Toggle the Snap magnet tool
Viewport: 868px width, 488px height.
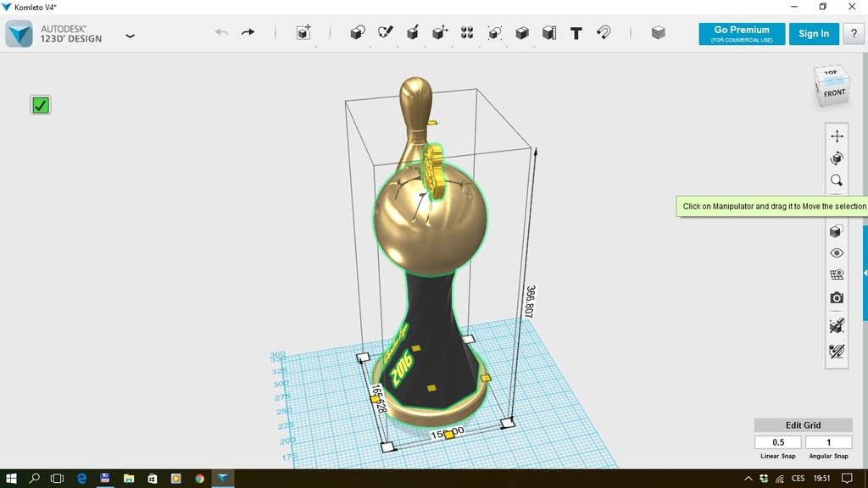click(x=604, y=33)
